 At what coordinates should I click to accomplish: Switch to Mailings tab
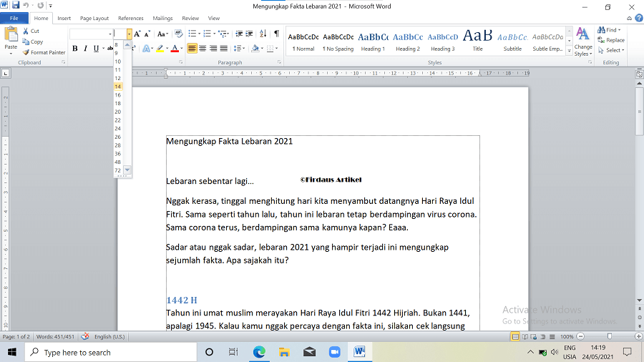(162, 18)
